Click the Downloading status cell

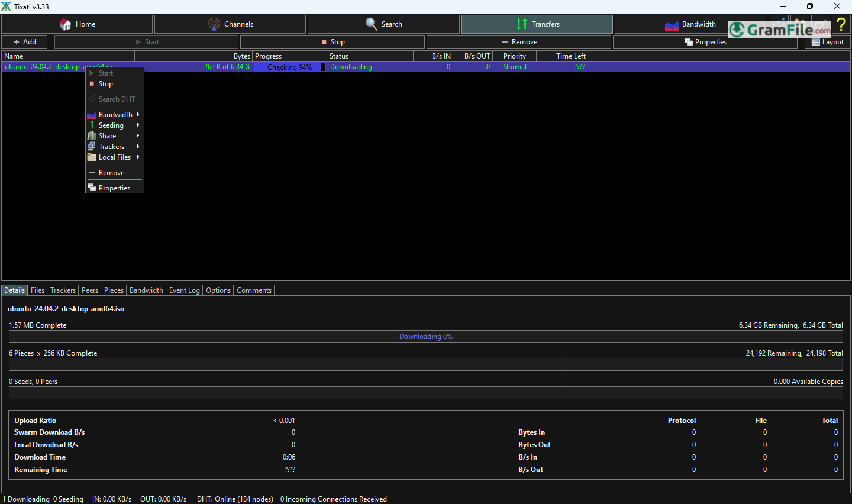[x=351, y=67]
